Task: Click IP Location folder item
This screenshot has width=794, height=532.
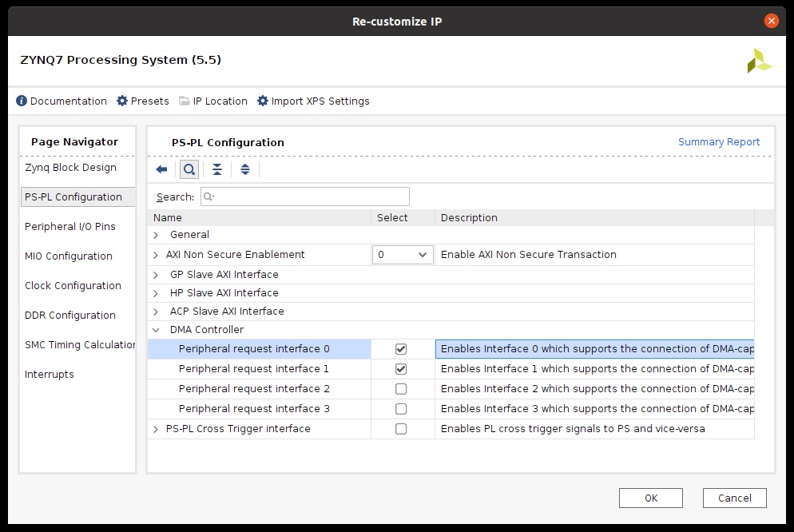Action: pos(213,101)
